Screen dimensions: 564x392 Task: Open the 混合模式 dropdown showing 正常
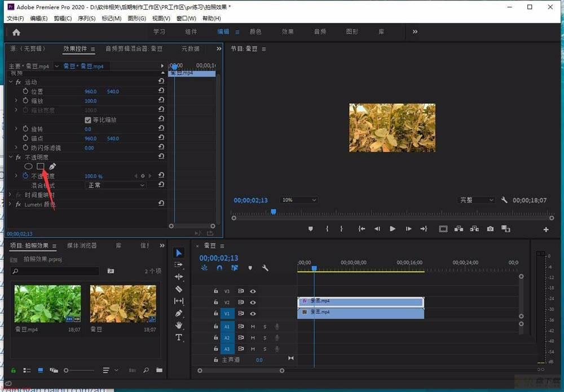click(116, 185)
